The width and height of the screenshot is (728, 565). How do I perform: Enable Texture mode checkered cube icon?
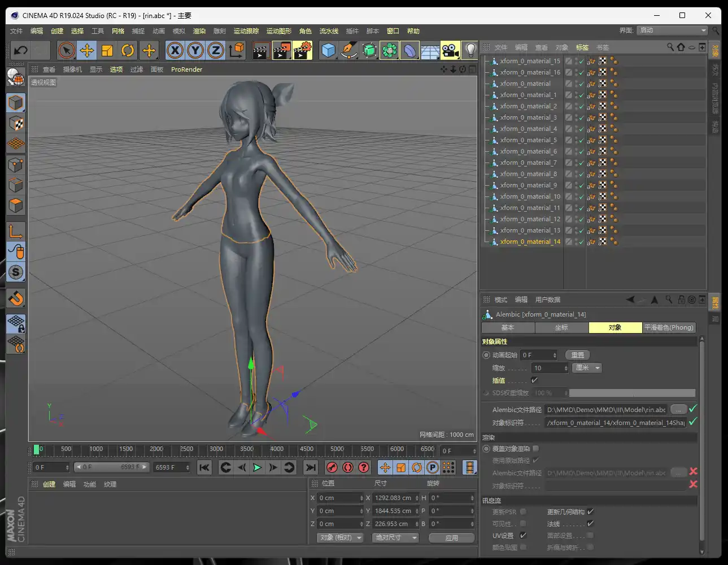click(x=16, y=123)
